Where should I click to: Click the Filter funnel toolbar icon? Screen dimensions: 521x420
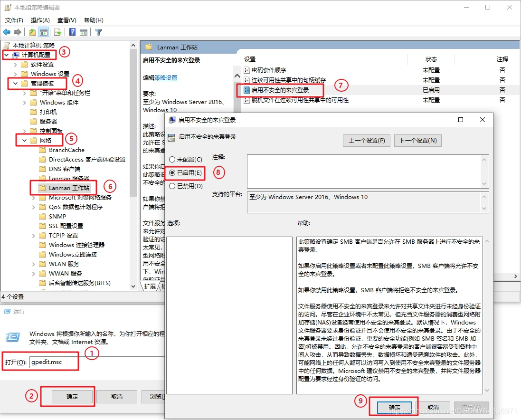click(x=99, y=32)
